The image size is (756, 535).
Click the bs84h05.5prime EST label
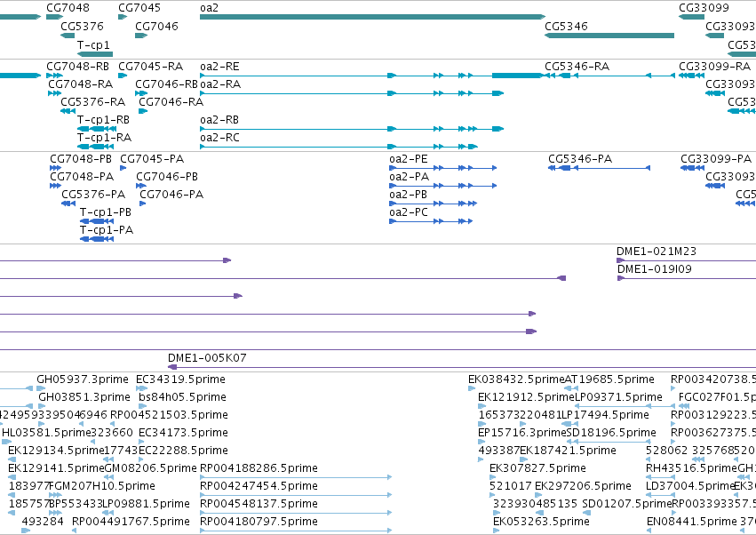pos(182,397)
